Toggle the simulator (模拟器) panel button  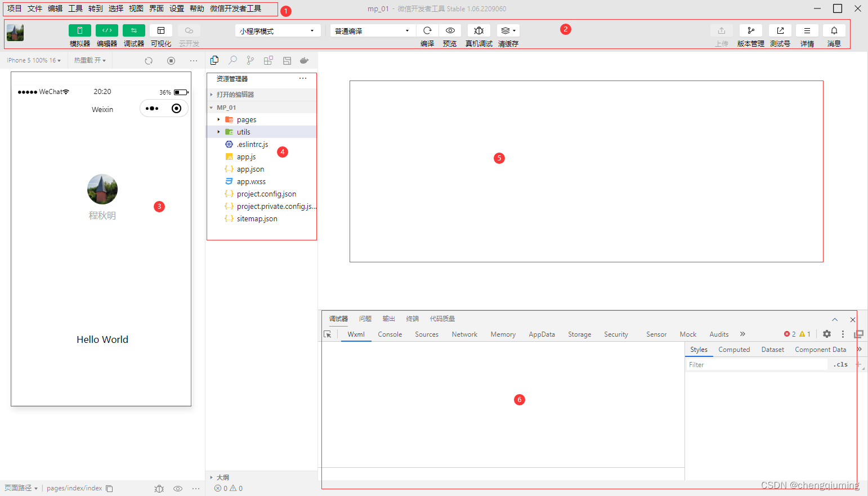[x=79, y=30]
